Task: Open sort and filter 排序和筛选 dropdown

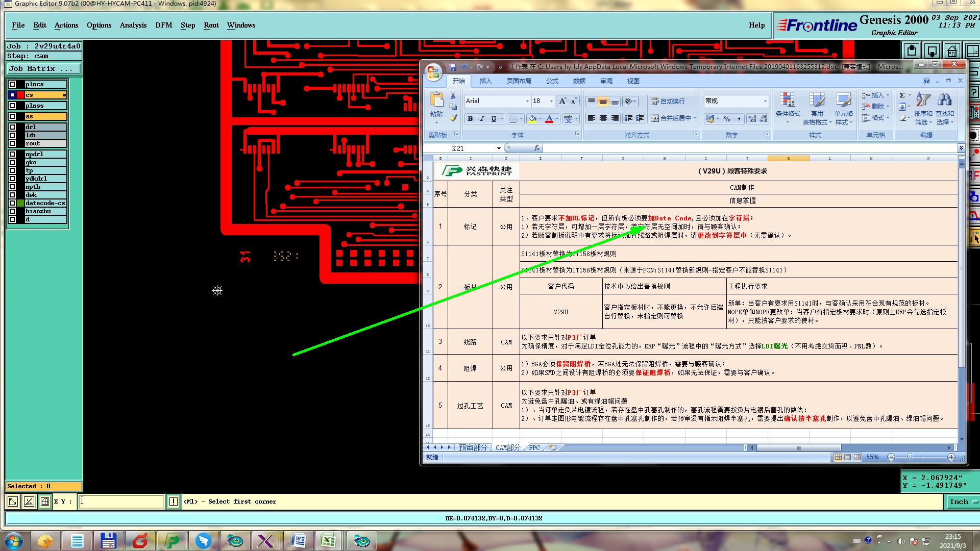Action: pos(923,109)
